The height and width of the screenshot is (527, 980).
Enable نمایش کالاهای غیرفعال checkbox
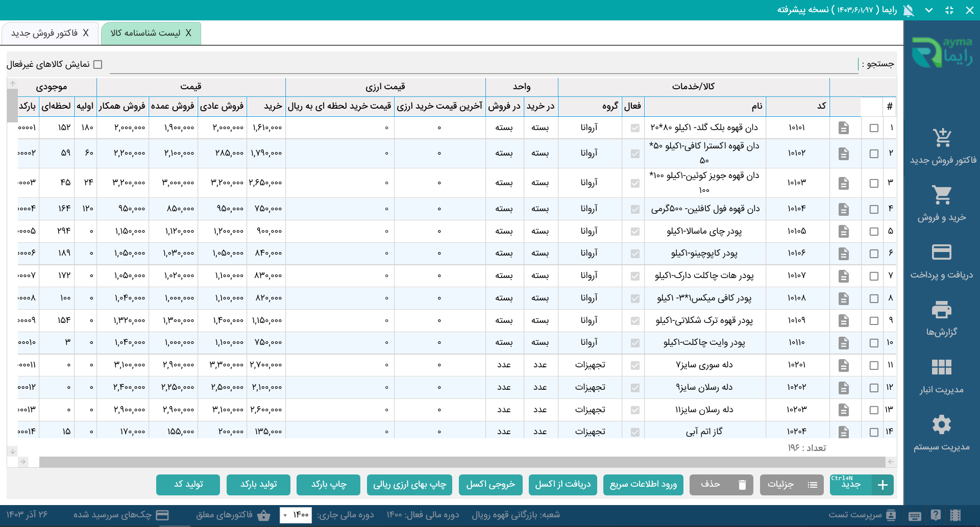[x=99, y=64]
